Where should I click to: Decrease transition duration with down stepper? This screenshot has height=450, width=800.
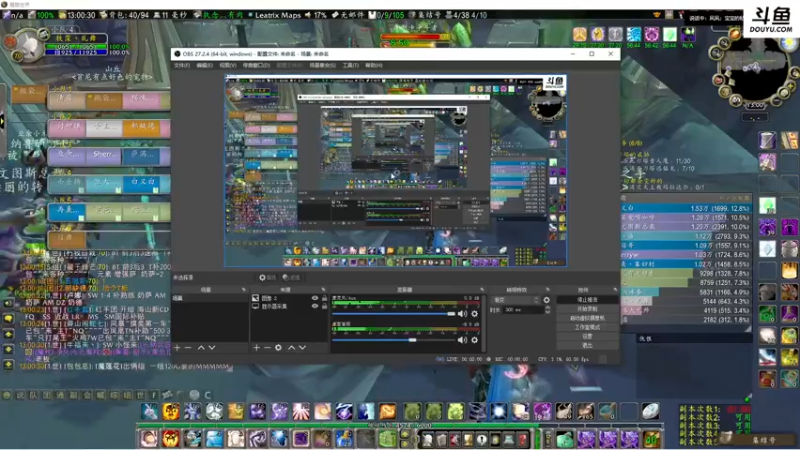pyautogui.click(x=547, y=312)
